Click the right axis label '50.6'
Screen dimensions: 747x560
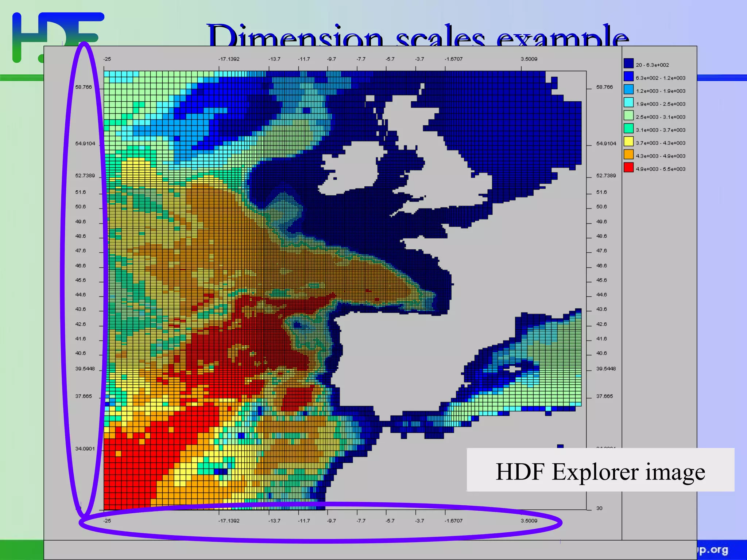tap(601, 207)
